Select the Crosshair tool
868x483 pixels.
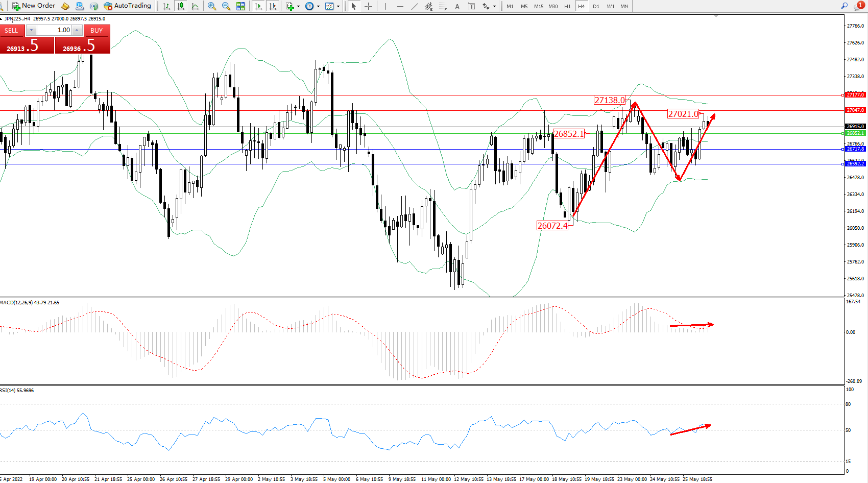pos(368,6)
